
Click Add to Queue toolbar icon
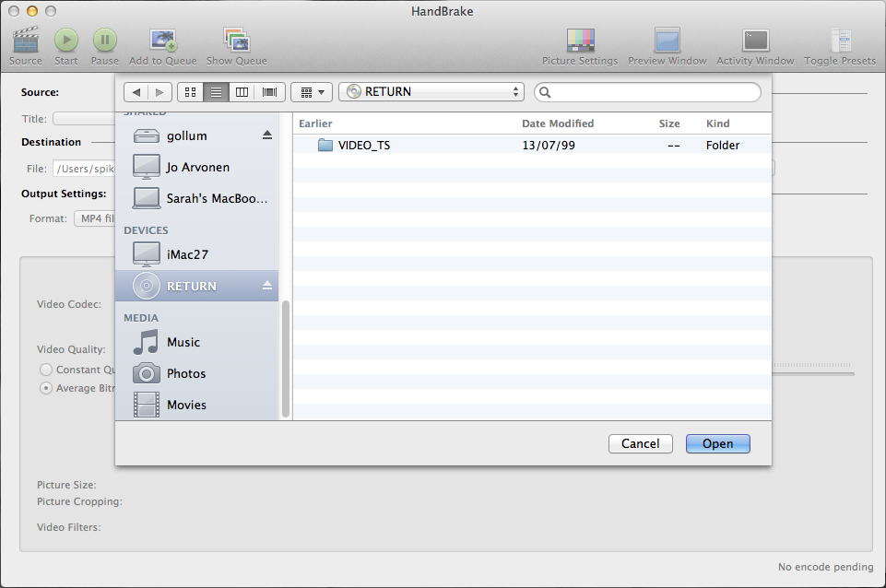point(163,41)
